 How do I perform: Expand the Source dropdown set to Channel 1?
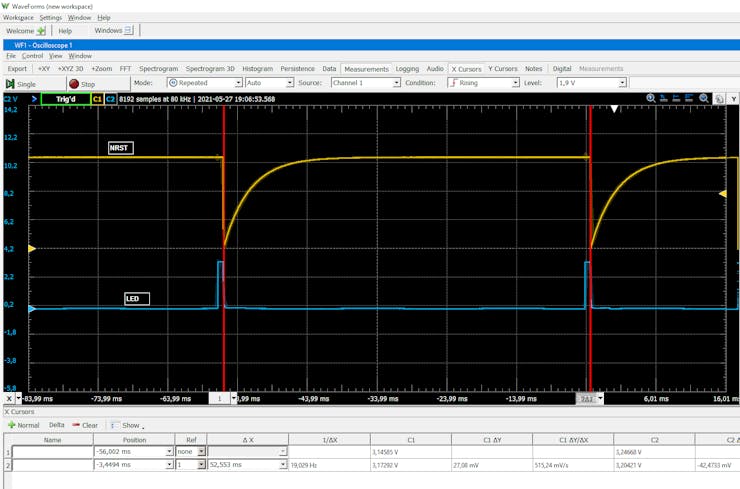pos(365,83)
